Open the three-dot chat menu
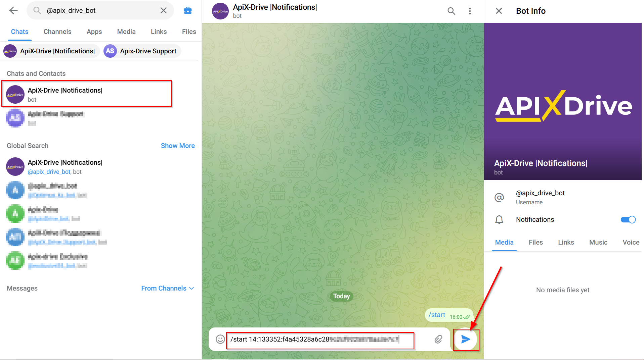Image resolution: width=644 pixels, height=360 pixels. [470, 11]
